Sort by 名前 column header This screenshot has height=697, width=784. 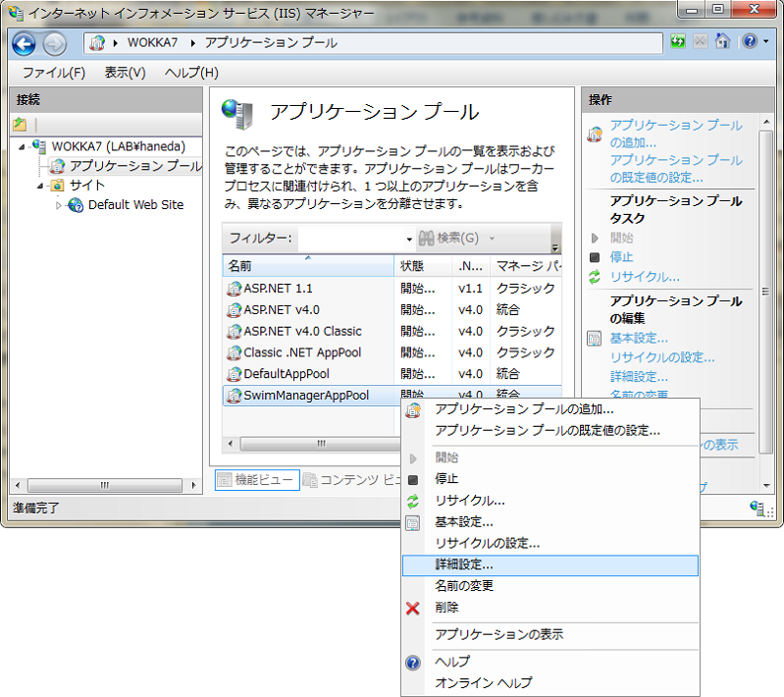pyautogui.click(x=308, y=266)
